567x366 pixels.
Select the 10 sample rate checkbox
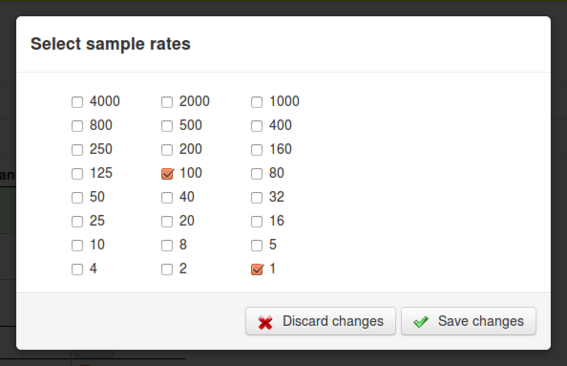(x=77, y=245)
